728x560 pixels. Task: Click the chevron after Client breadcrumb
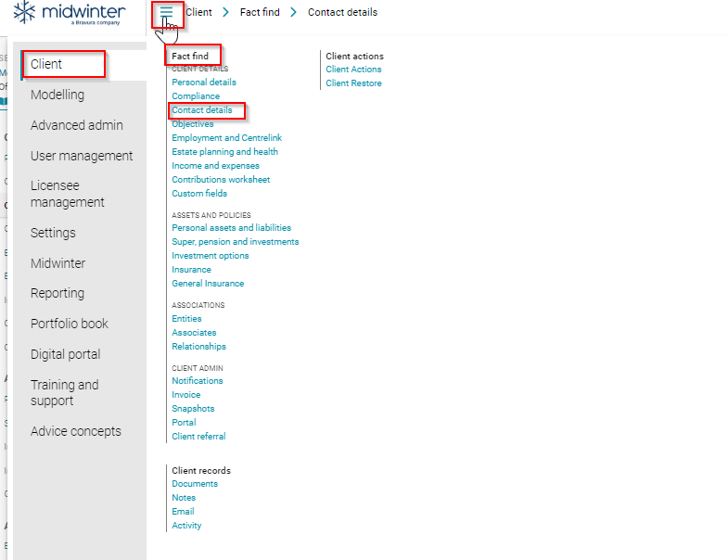click(225, 13)
